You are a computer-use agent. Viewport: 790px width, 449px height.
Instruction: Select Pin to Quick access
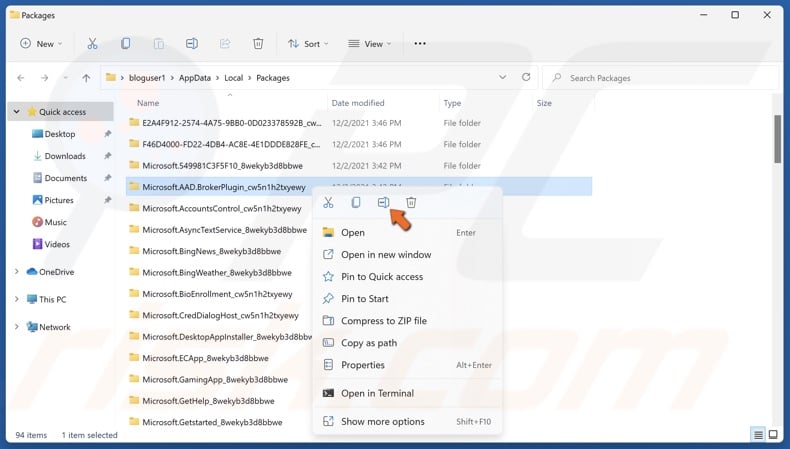coord(407,277)
